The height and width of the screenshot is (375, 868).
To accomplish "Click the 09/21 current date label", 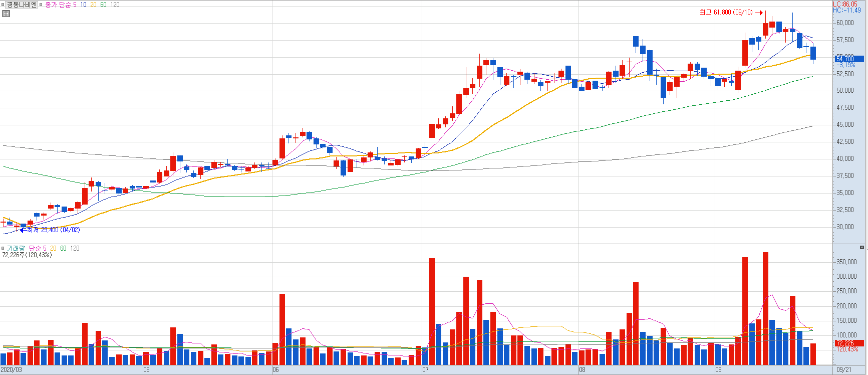I will pos(844,370).
